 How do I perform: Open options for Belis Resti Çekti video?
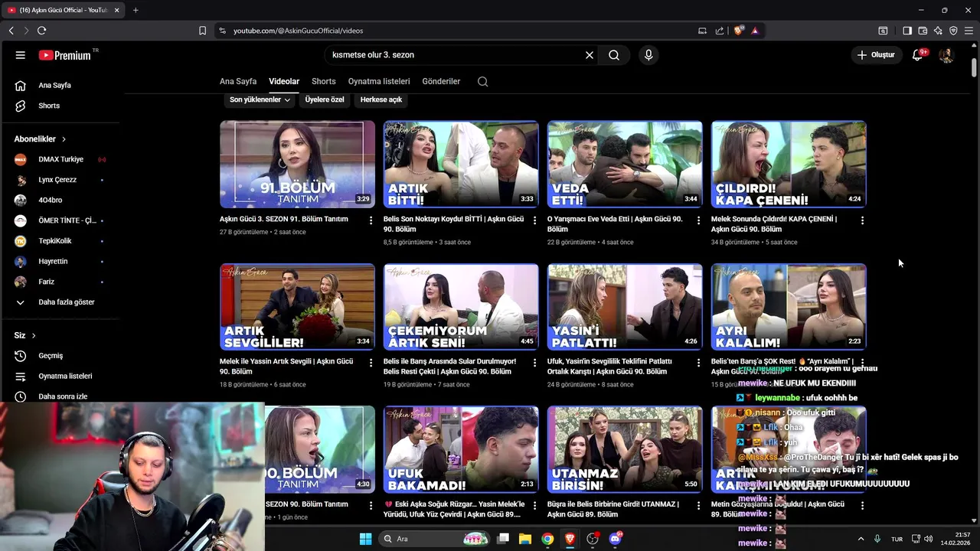(x=535, y=363)
